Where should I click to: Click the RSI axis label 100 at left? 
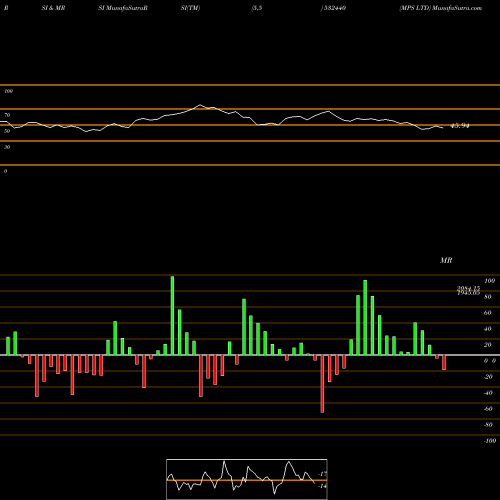(9, 91)
